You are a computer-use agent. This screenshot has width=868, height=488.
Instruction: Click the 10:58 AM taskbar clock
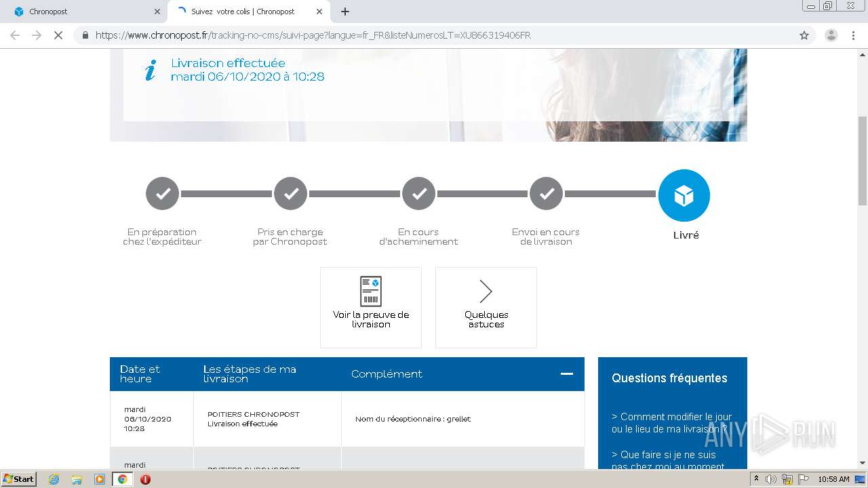tap(833, 479)
